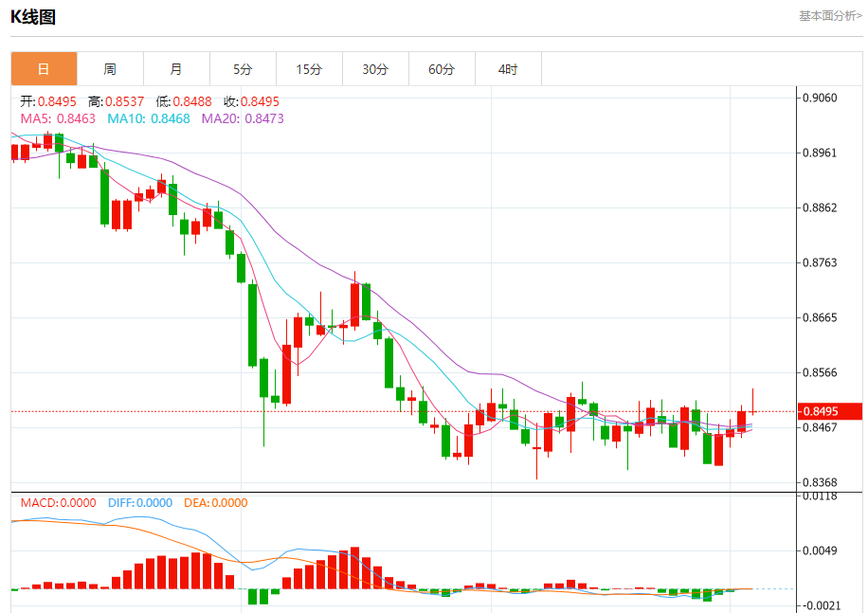The width and height of the screenshot is (868, 613).
Task: Click the 0.8665 price axis label
Action: [x=820, y=317]
